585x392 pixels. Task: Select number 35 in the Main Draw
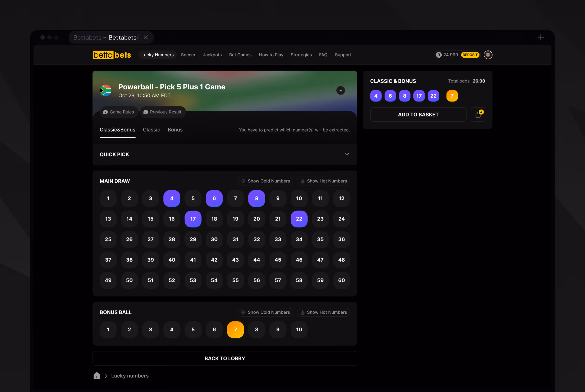[x=320, y=239]
